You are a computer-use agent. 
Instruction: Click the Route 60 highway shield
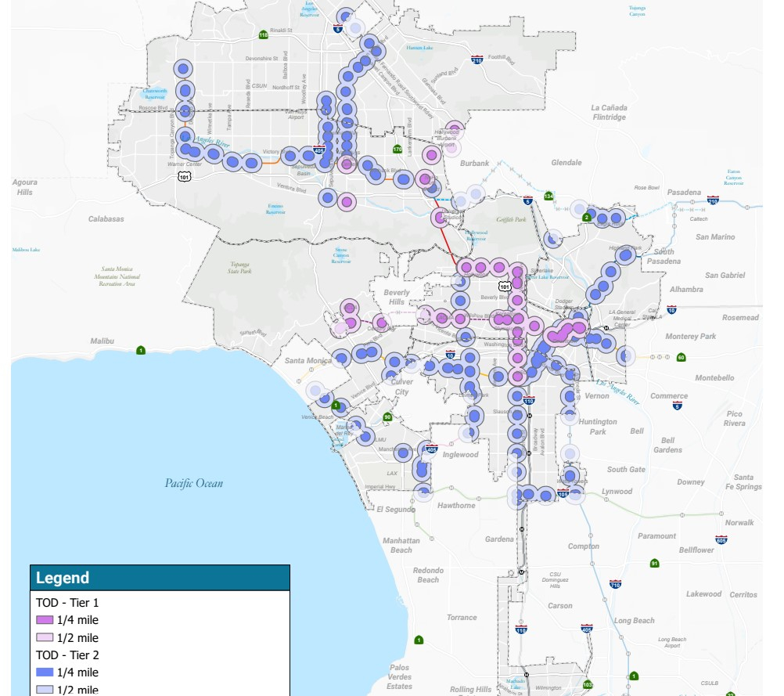click(681, 357)
